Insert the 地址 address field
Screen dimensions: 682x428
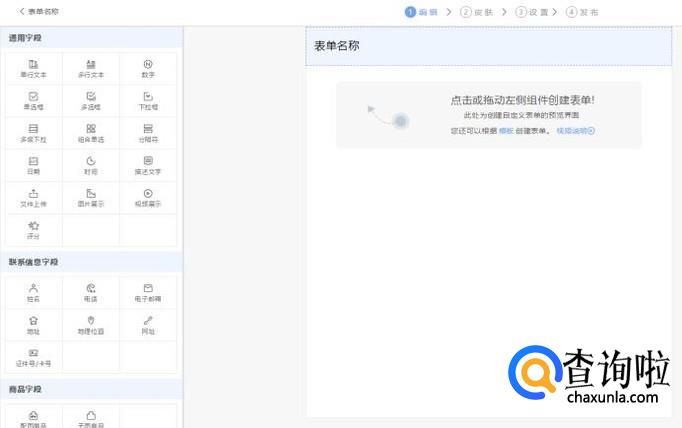click(x=33, y=325)
